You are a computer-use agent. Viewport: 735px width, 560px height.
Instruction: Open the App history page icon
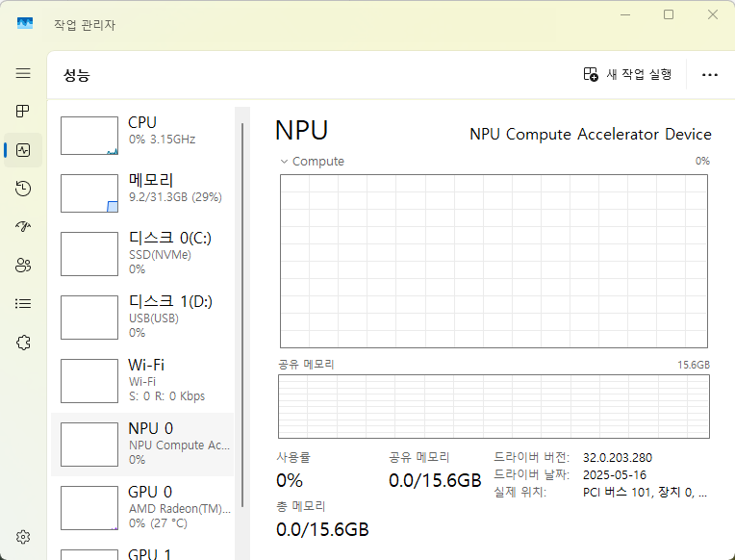point(23,189)
